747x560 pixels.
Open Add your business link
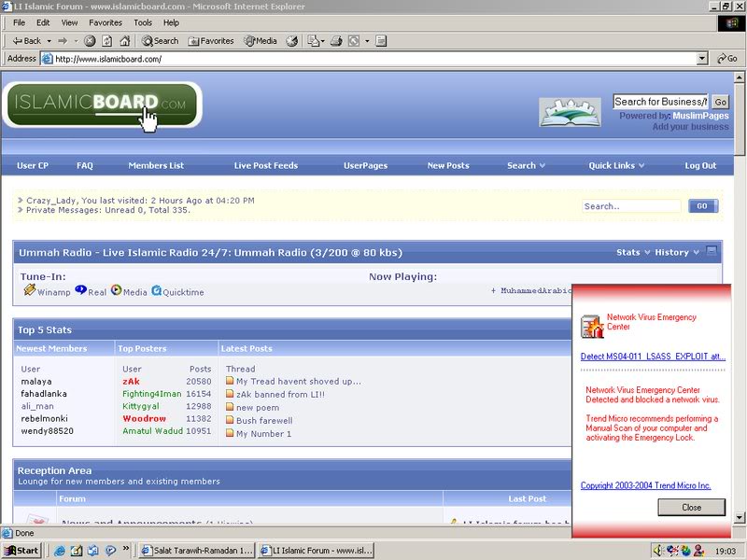(690, 127)
